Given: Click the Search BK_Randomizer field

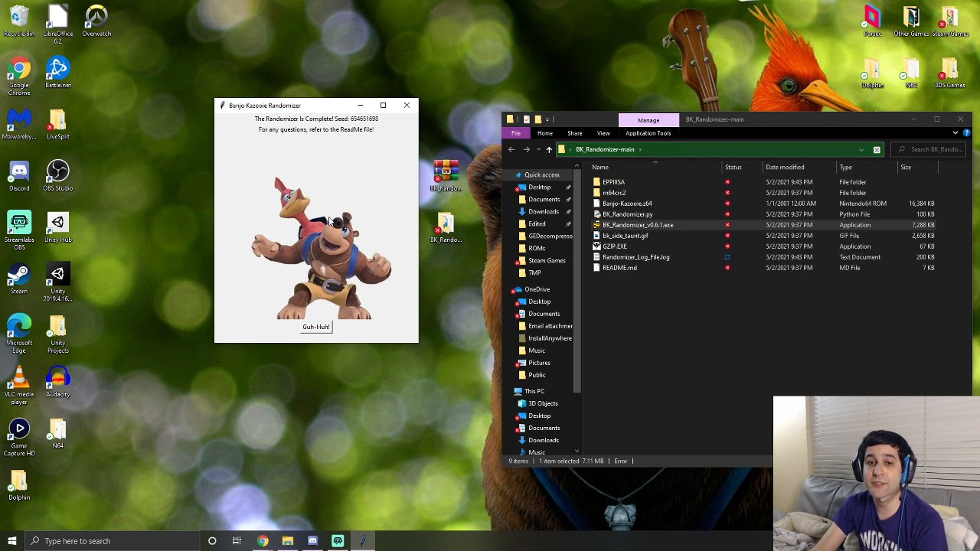Looking at the screenshot, I should pyautogui.click(x=930, y=149).
